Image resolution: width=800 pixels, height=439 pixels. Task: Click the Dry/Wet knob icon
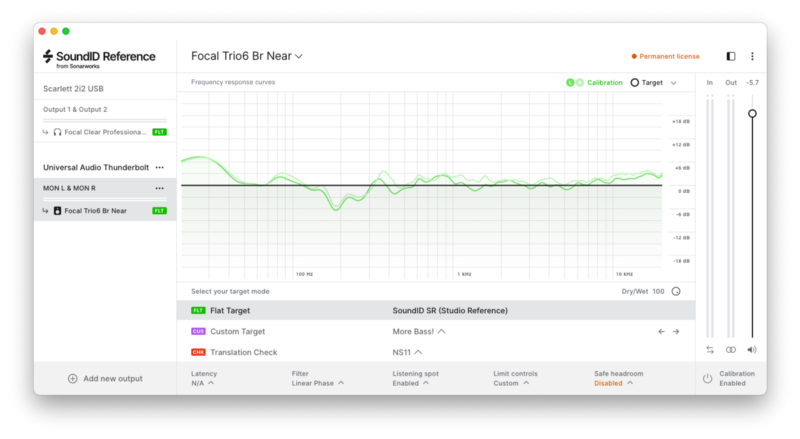point(676,291)
